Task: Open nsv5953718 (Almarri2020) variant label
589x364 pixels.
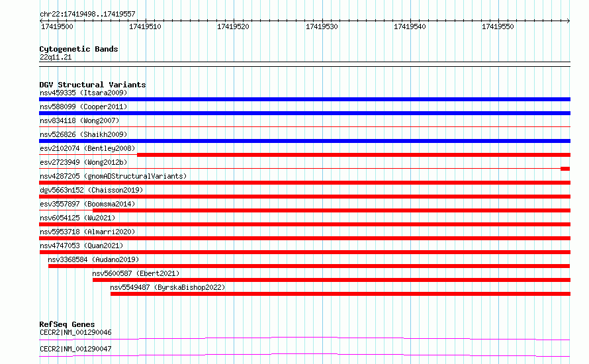Action: 87,232
